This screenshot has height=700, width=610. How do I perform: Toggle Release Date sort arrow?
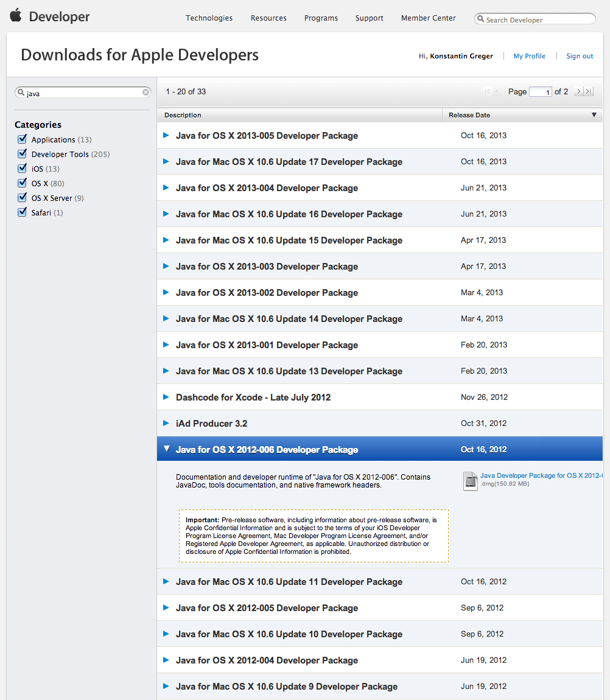[594, 114]
